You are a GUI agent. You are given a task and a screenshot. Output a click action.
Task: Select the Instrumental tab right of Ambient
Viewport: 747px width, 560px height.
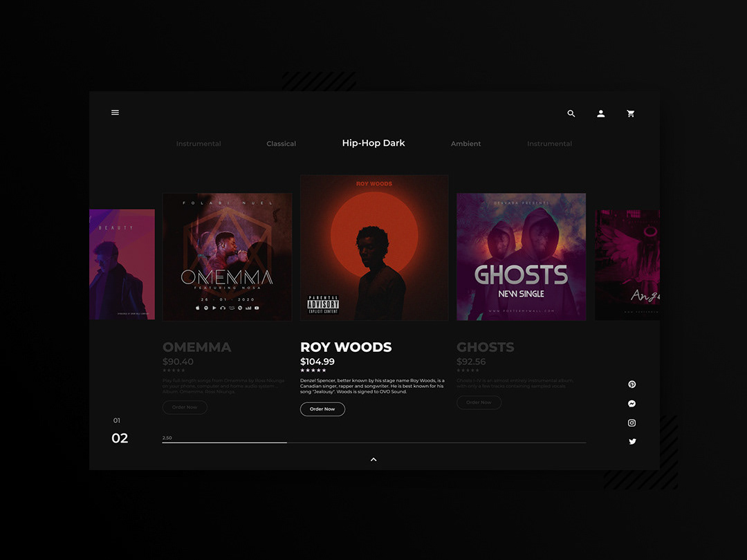[549, 143]
